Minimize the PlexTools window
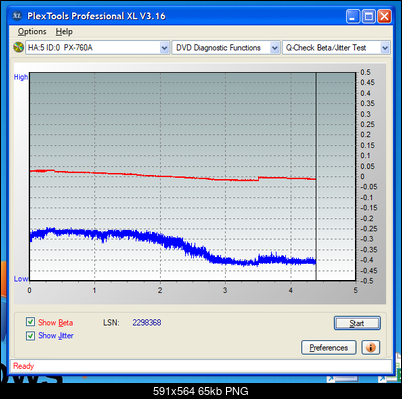 tap(353, 16)
